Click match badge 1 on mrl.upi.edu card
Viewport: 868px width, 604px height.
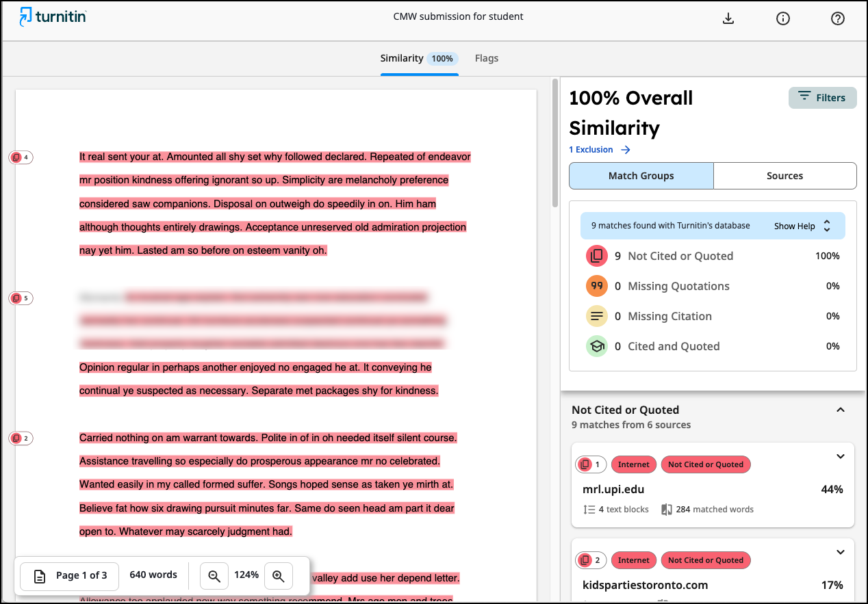591,464
